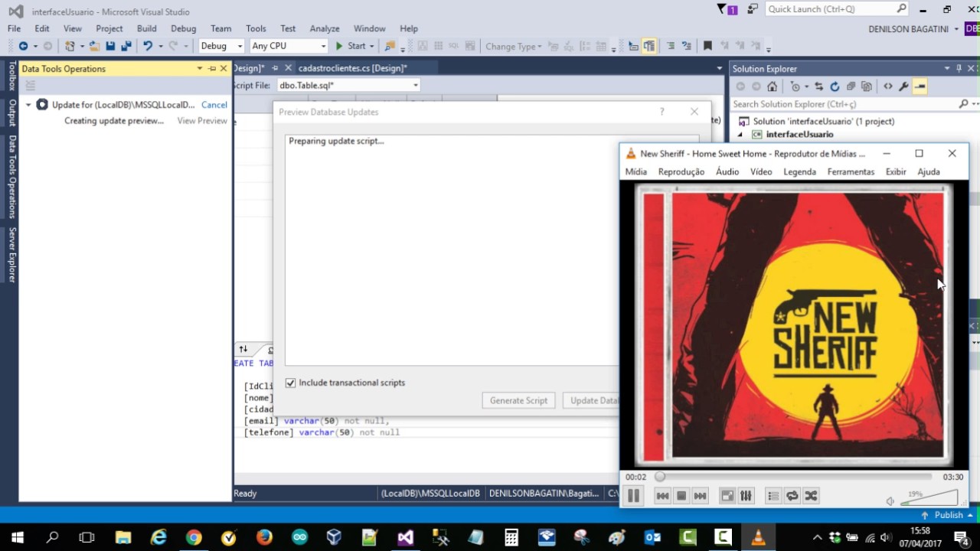Click the feedback icon beside Quick Launch

click(753, 9)
